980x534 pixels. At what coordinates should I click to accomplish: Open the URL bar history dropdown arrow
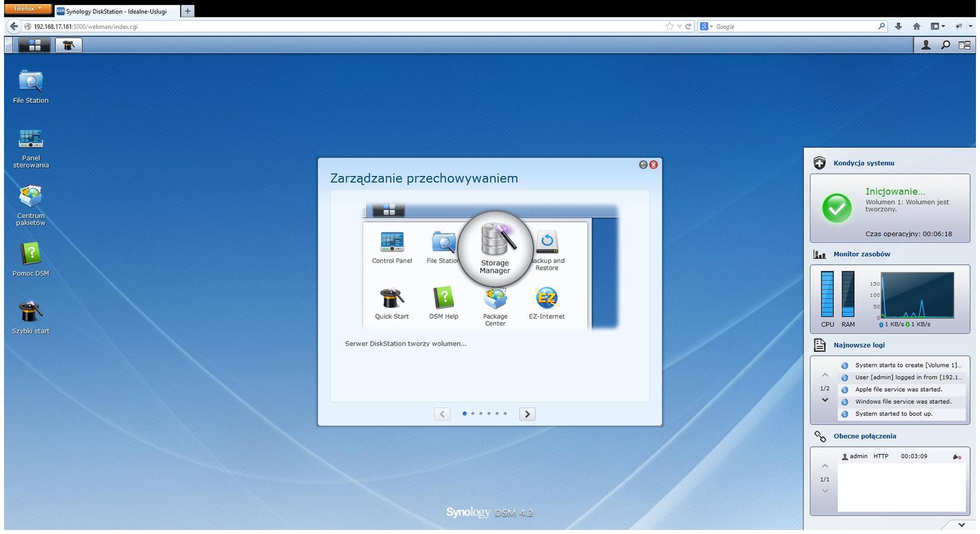[679, 27]
